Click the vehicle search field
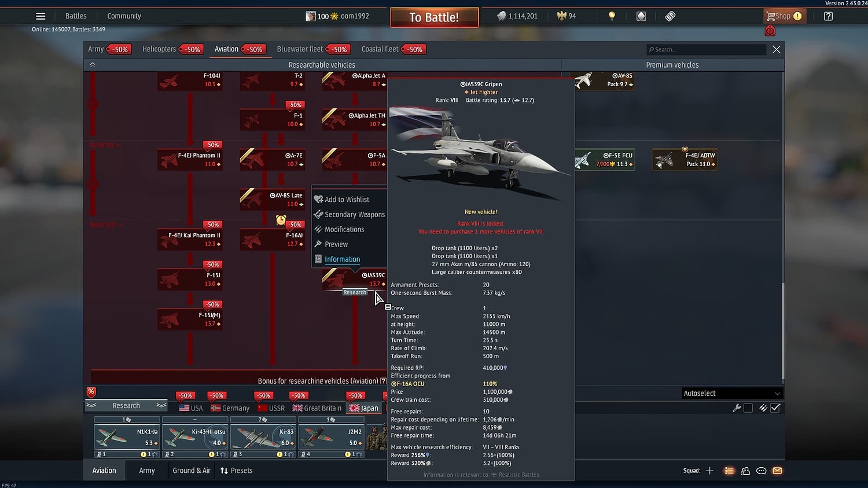868x488 pixels. 706,49
